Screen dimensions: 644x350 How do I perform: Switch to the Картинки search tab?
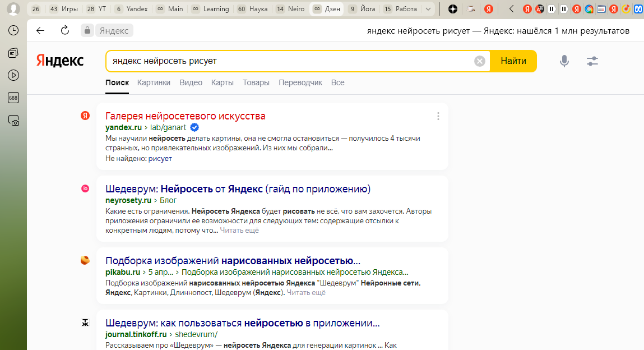click(153, 82)
